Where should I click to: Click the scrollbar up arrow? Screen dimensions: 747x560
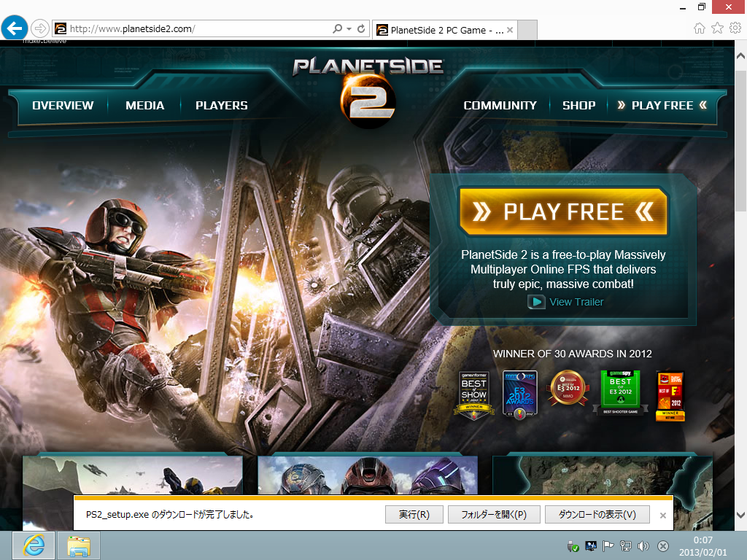tap(741, 55)
